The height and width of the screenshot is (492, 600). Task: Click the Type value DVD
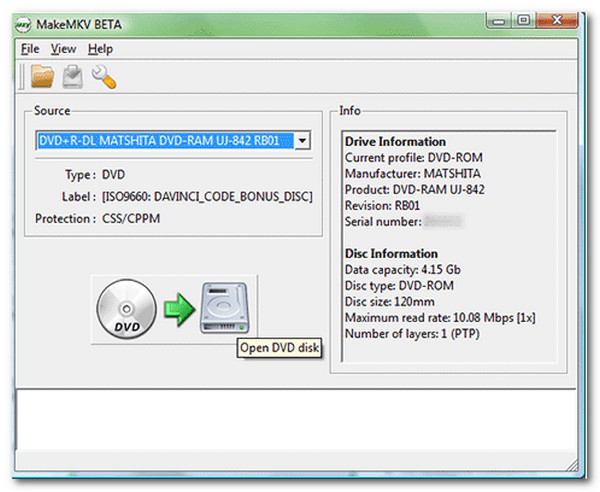point(113,175)
